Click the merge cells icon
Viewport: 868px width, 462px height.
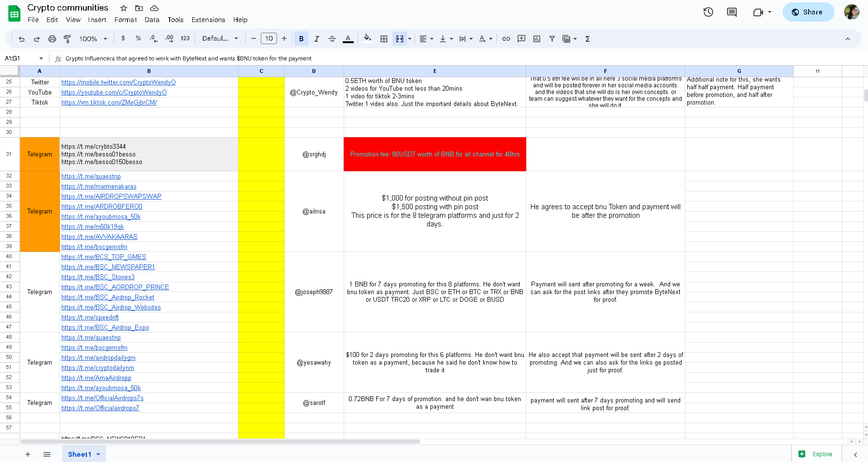400,39
